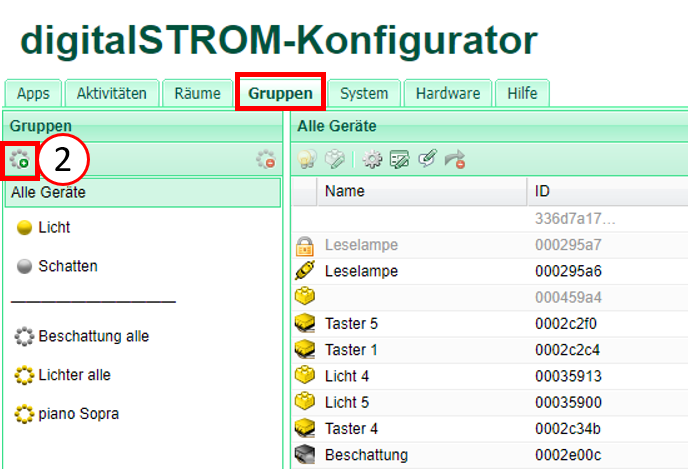This screenshot has height=469, width=688.
Task: Click the yellow ring icon of piano Sopra
Action: (24, 414)
